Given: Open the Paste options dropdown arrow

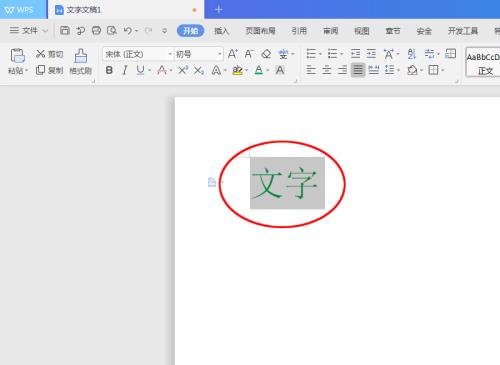Looking at the screenshot, I should click(x=26, y=71).
